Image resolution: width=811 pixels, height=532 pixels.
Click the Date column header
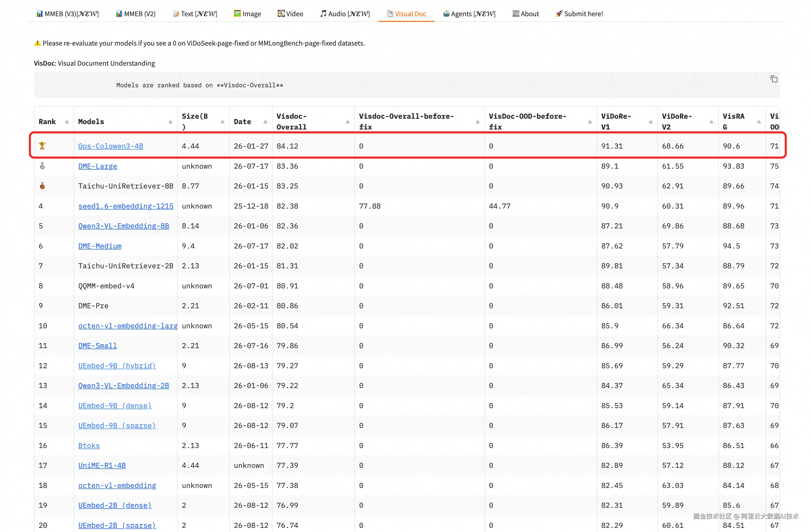pyautogui.click(x=251, y=122)
